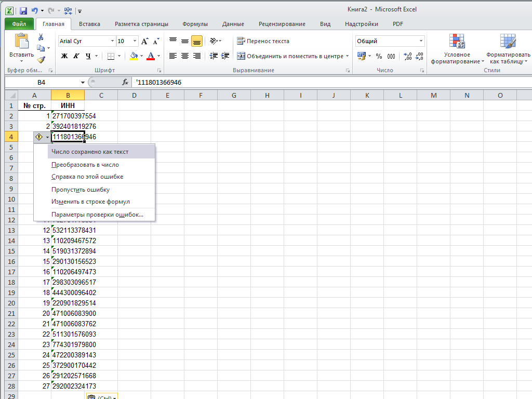
Task: Click the text orientation icon
Action: click(214, 41)
